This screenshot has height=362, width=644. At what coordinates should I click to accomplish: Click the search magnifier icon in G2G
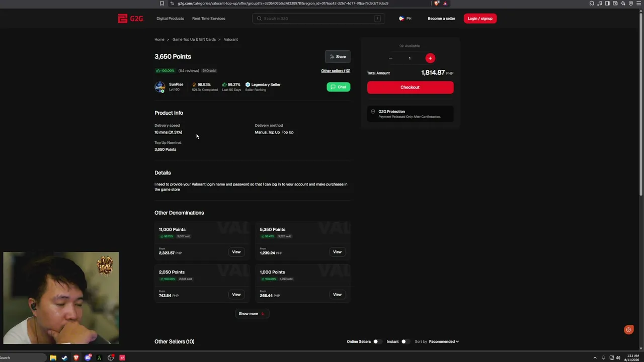tap(259, 19)
